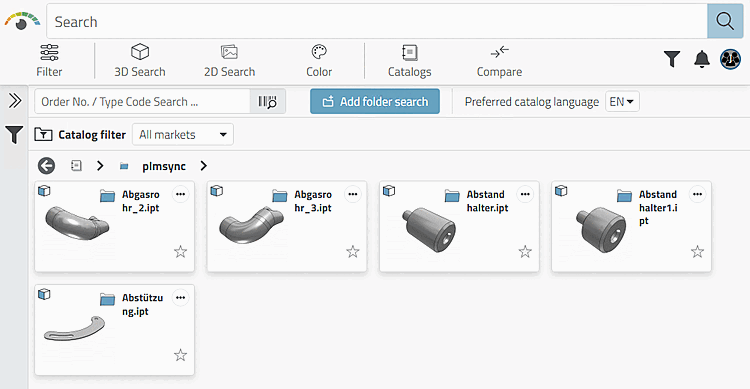Click the folder icon of Abstandhalter1.ipt
The height and width of the screenshot is (389, 750).
[x=624, y=196]
